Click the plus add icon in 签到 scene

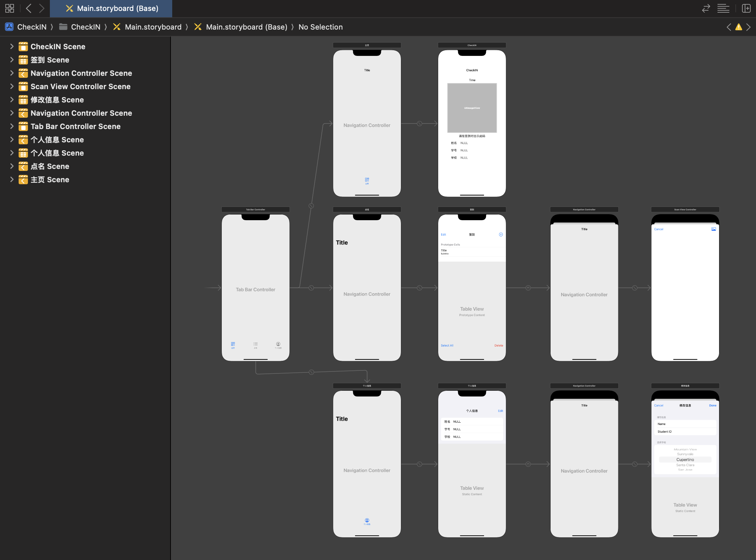[x=500, y=234]
